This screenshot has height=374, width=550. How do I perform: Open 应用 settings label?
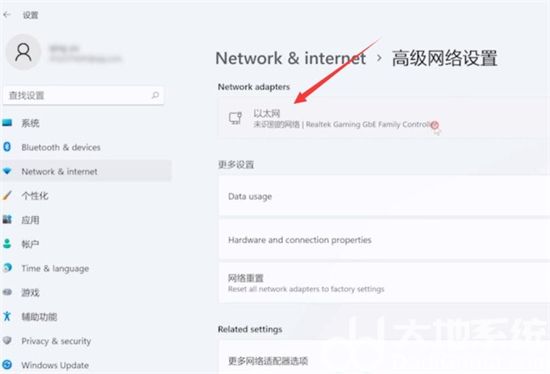pos(31,220)
